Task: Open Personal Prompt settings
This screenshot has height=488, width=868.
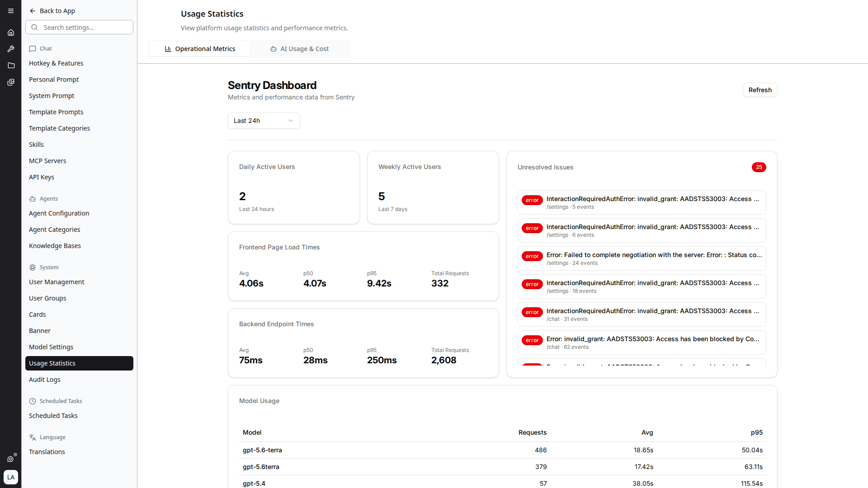Action: pyautogui.click(x=79, y=80)
